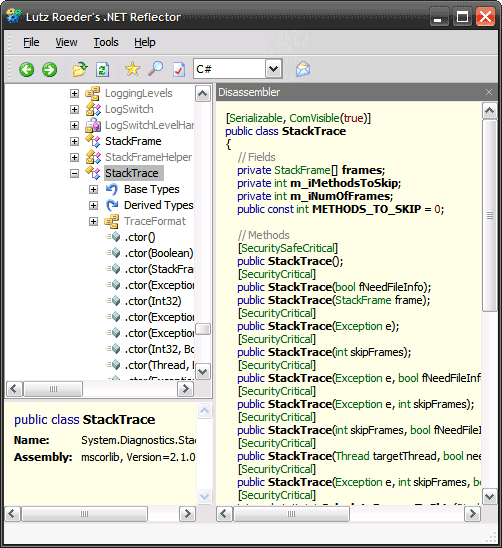This screenshot has width=502, height=548.
Task: Expand the LogSwitchLevelHandler tree node
Action: coord(74,125)
